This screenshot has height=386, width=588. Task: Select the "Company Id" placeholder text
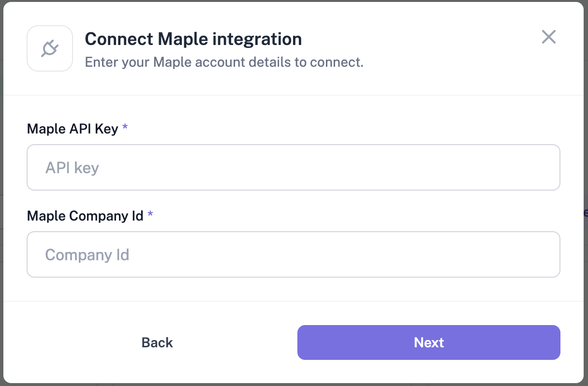tap(87, 255)
